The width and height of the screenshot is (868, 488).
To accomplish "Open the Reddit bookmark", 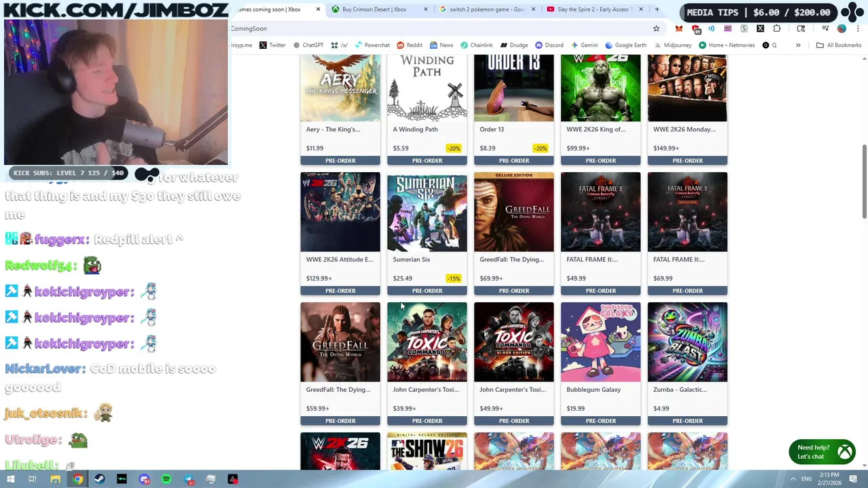I will coord(410,45).
